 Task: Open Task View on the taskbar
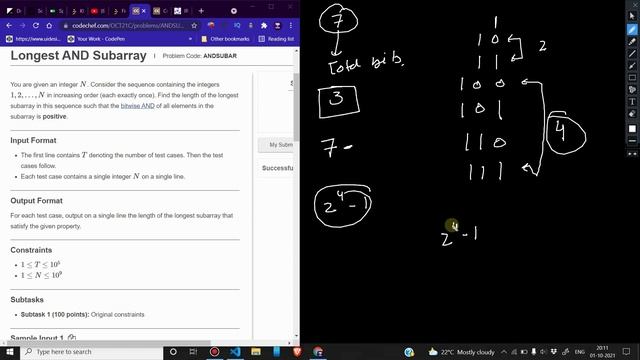tap(193, 352)
